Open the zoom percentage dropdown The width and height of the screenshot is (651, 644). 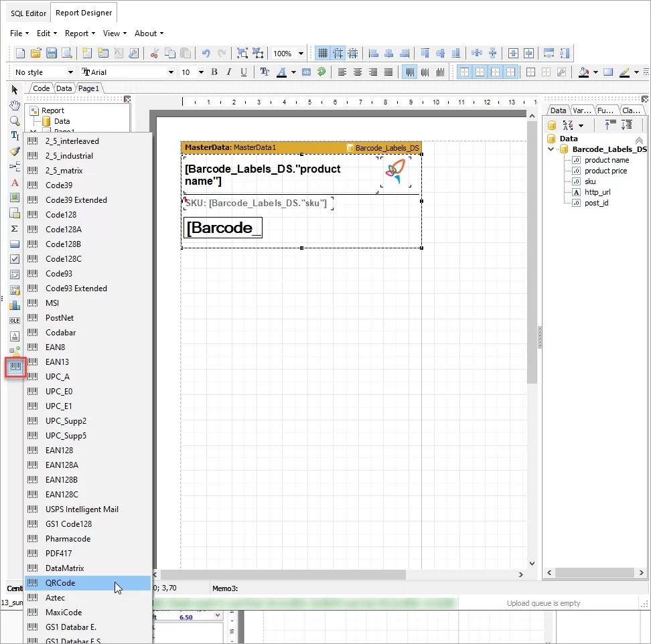pos(301,54)
